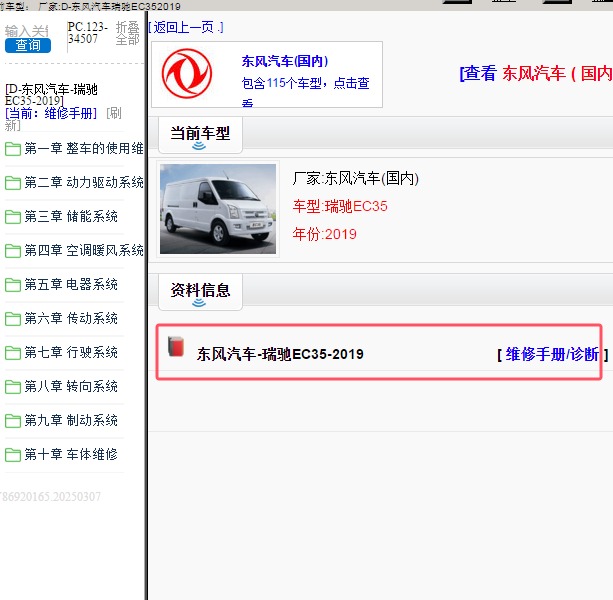Viewport: 613px width, 600px height.
Task: Expand 第五章 电器系统 chapter
Action: [71, 285]
